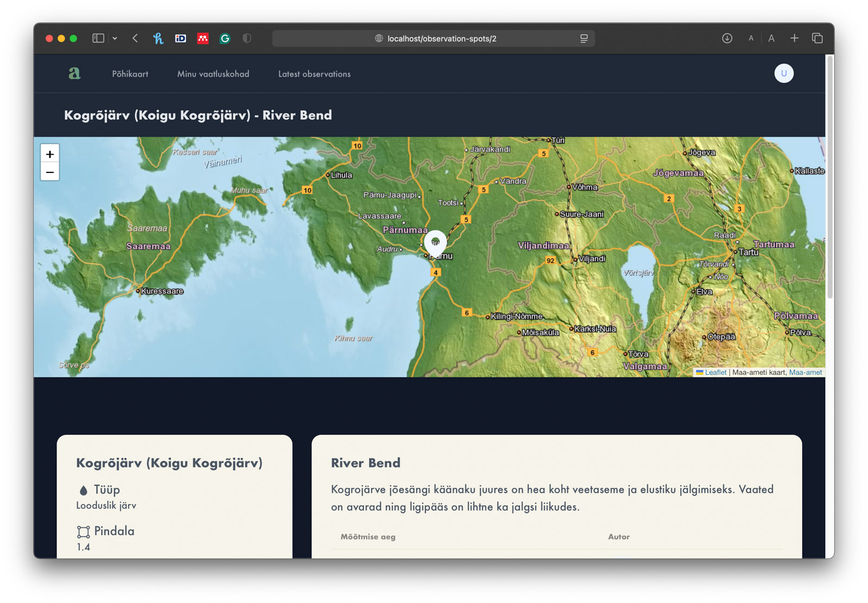Open the sidebar chevron dropdown
This screenshot has height=603, width=868.
coord(114,39)
